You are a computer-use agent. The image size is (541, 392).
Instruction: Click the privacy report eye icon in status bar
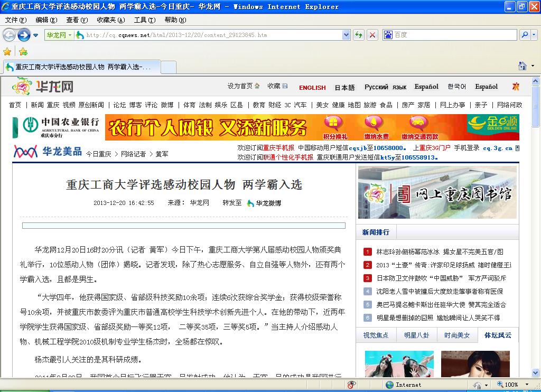coord(351,385)
